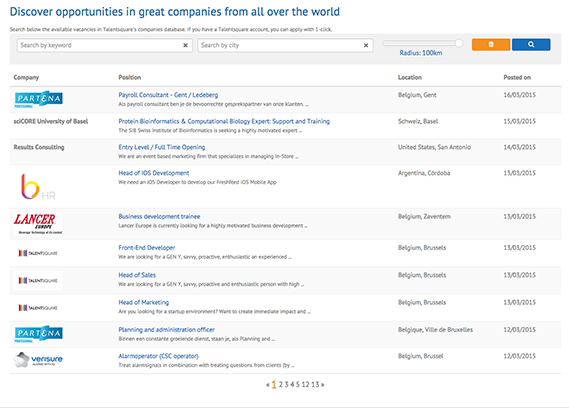Open Payroll Consultant - Gent / Ledeberg job

coord(168,95)
